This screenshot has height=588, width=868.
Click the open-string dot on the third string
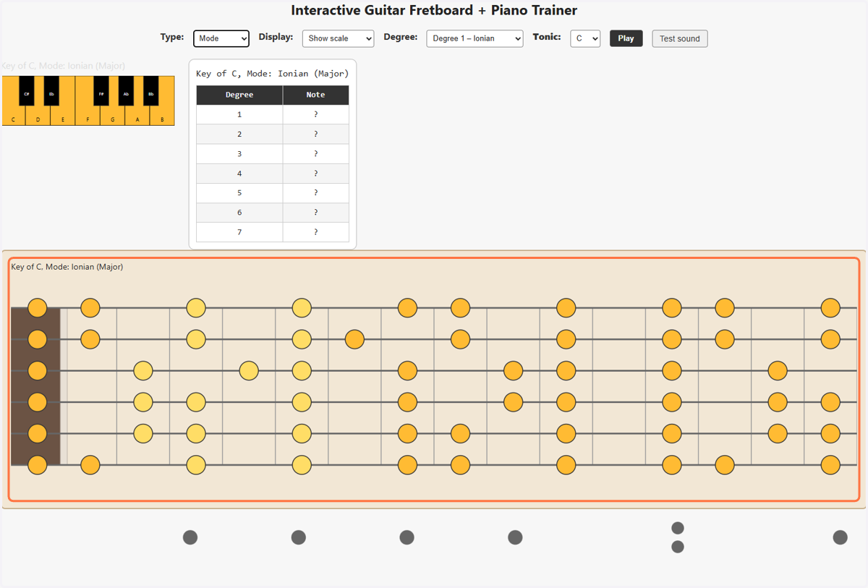[37, 370]
